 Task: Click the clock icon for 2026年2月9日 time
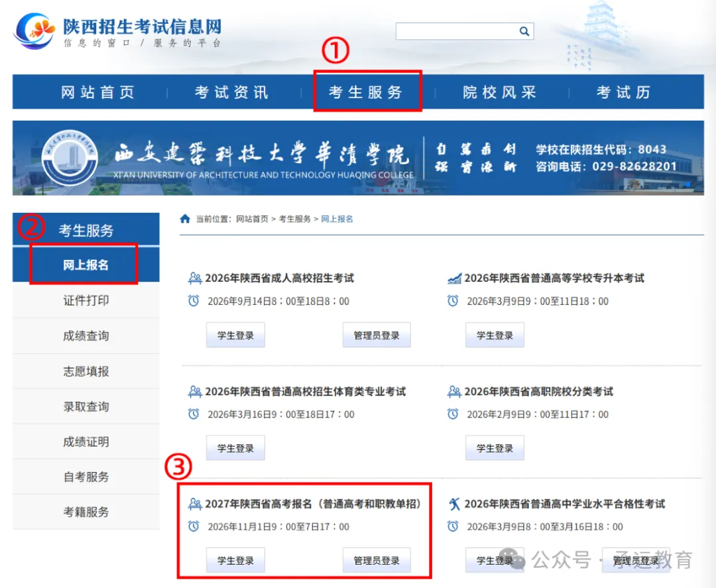click(x=453, y=414)
